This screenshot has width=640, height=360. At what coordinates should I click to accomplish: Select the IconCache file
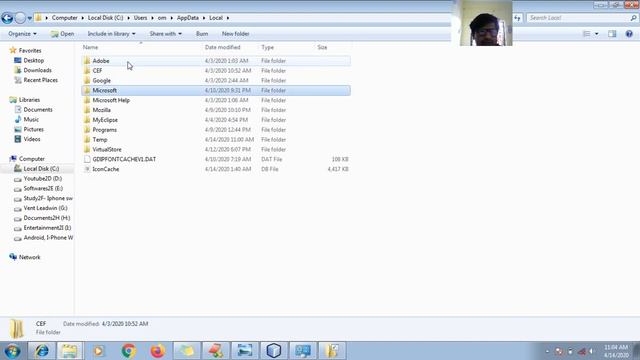point(216,169)
